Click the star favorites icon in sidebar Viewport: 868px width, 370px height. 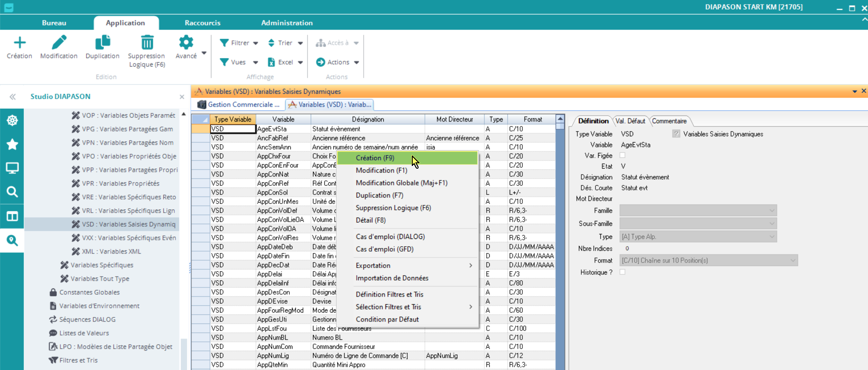click(x=12, y=145)
